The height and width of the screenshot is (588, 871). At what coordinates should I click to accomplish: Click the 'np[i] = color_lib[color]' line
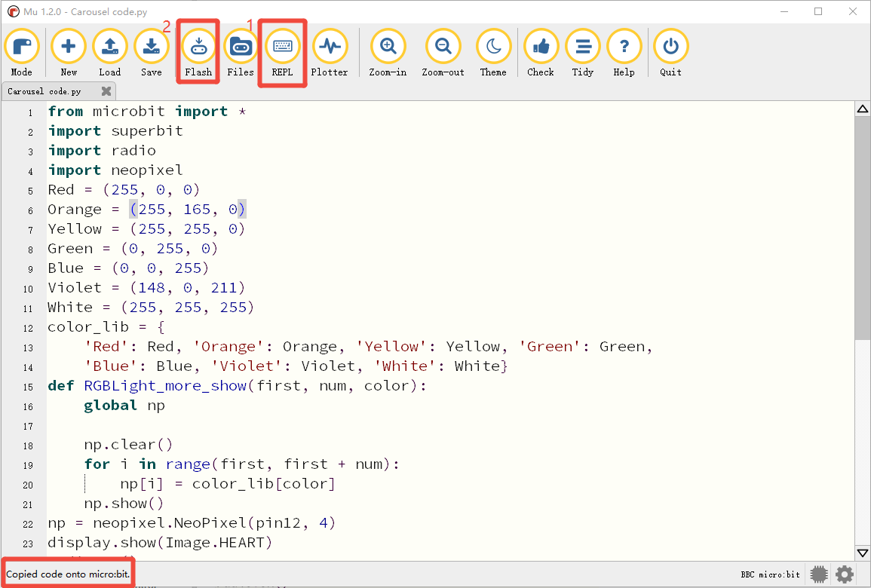(228, 484)
